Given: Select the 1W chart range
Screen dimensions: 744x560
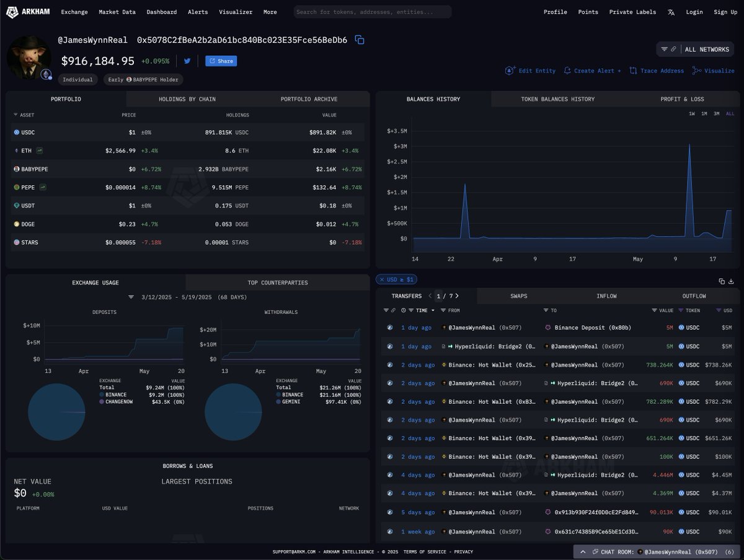Looking at the screenshot, I should [692, 113].
